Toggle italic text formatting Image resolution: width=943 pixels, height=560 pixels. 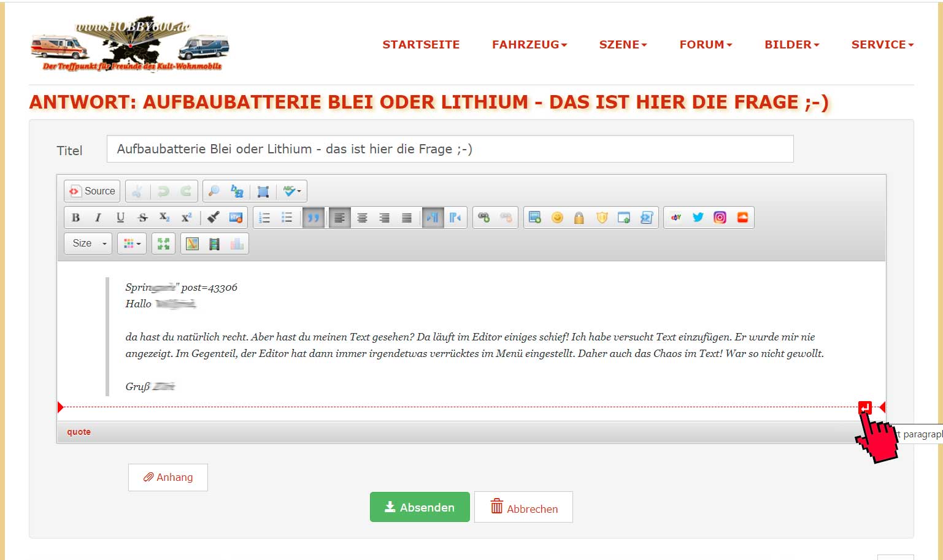[98, 218]
